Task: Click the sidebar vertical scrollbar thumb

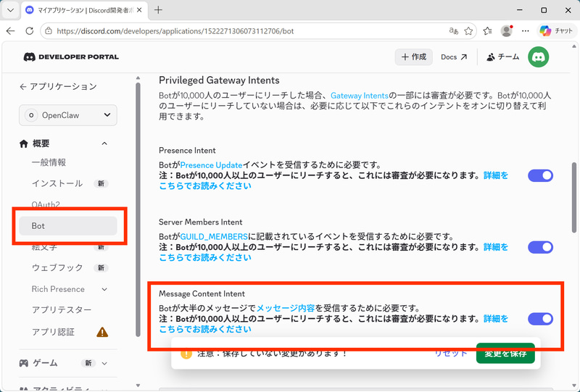Action: 138,209
